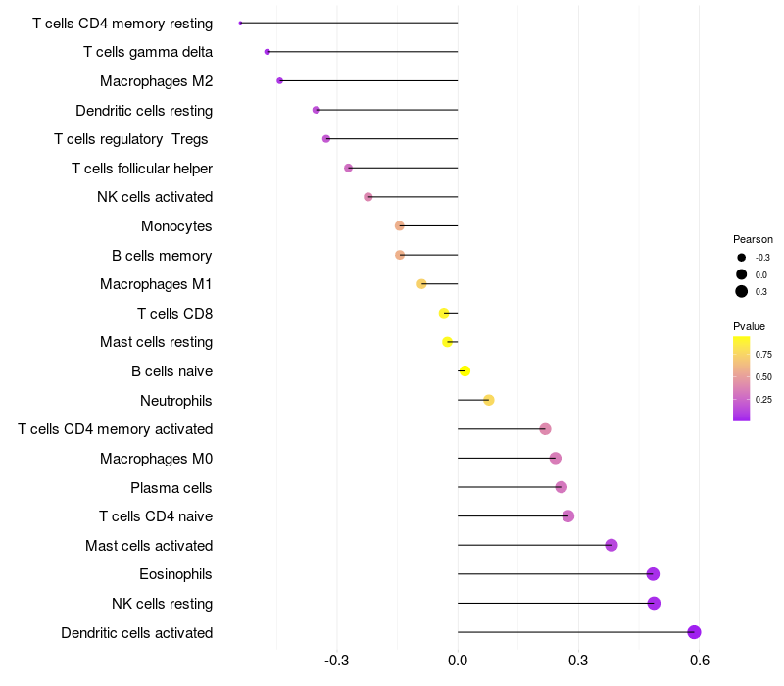Click the -0.3 x-axis tick label
Viewport: 784px width, 686px height.
[x=337, y=661]
